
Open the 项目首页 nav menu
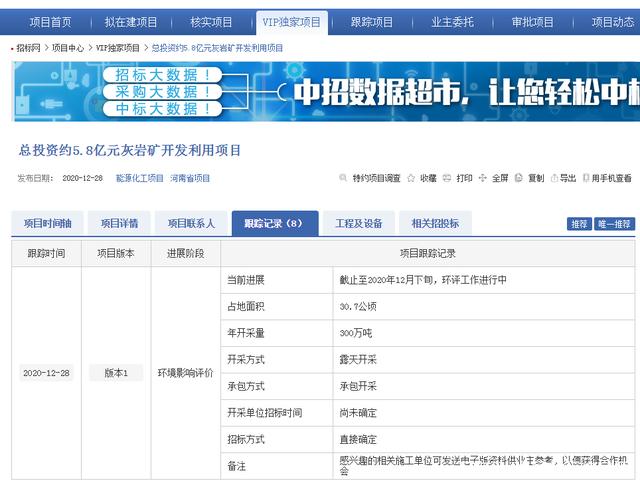(x=50, y=22)
